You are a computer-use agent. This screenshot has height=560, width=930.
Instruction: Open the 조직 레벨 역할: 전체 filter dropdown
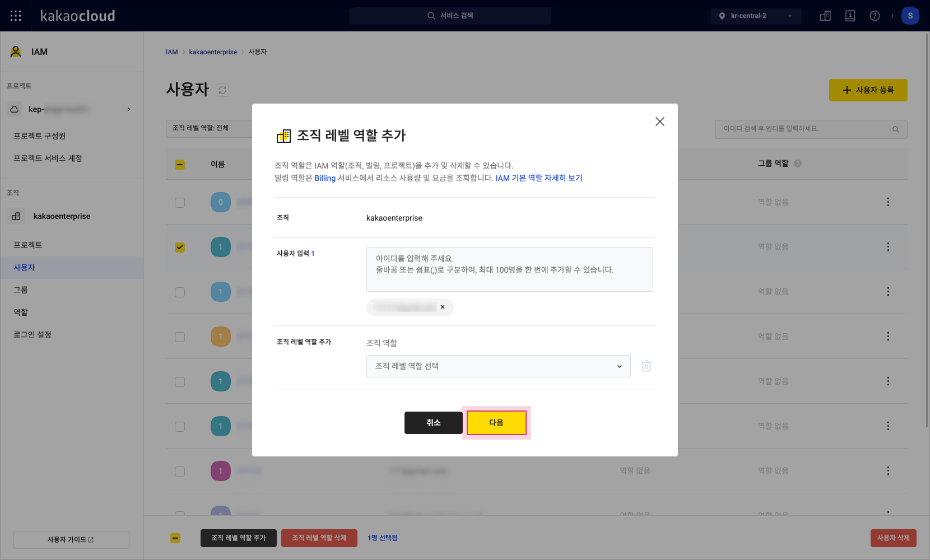point(209,128)
